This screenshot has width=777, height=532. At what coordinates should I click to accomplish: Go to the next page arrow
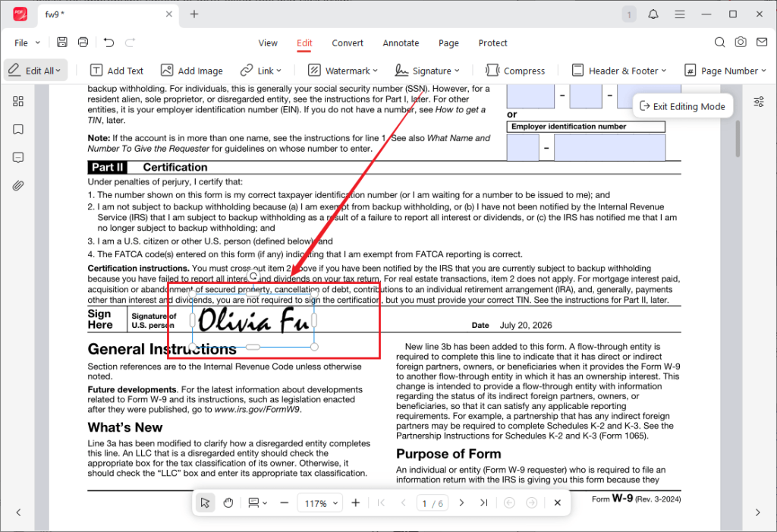pyautogui.click(x=461, y=502)
